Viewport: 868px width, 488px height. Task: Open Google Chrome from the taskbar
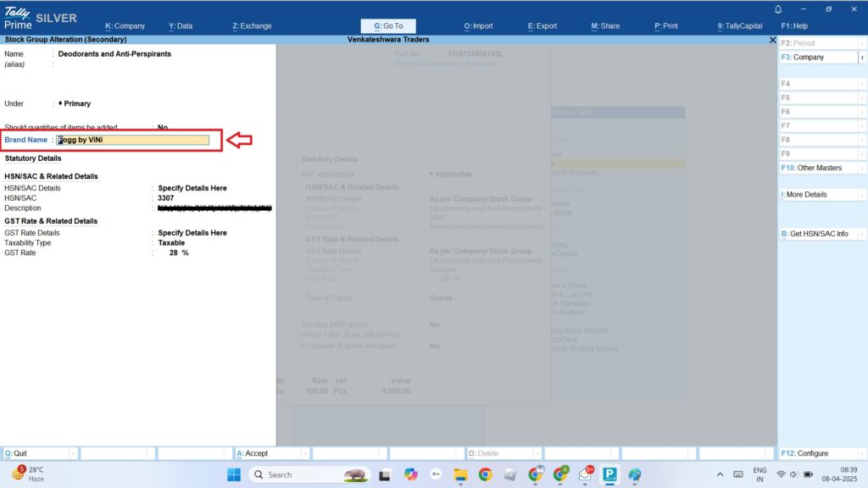coord(487,474)
